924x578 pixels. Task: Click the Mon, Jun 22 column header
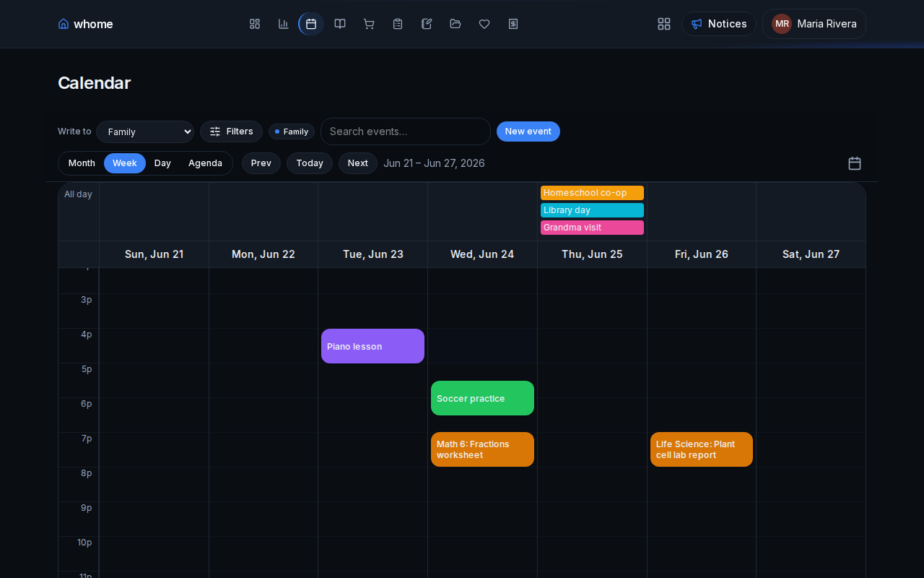tap(263, 254)
